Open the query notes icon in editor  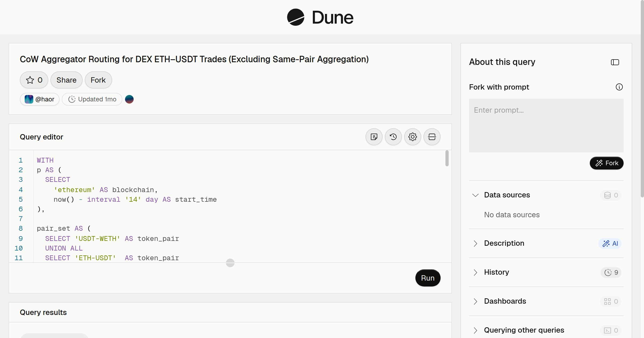[x=374, y=137]
